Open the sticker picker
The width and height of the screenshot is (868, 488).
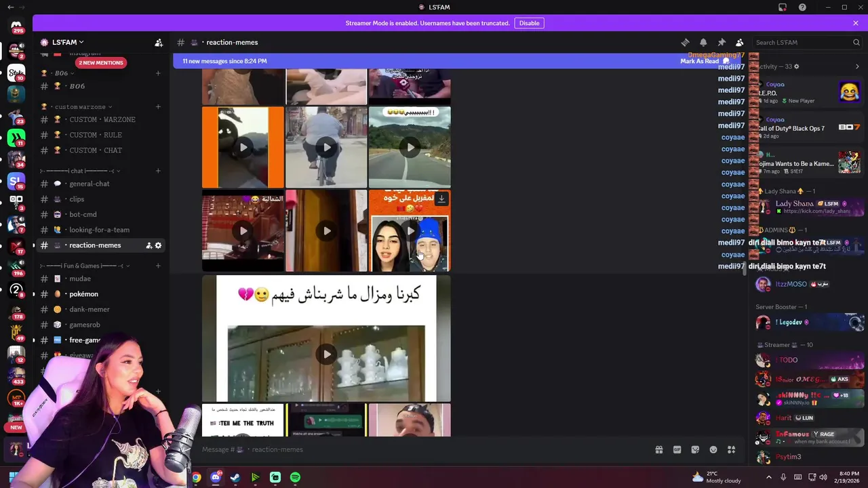tap(695, 449)
